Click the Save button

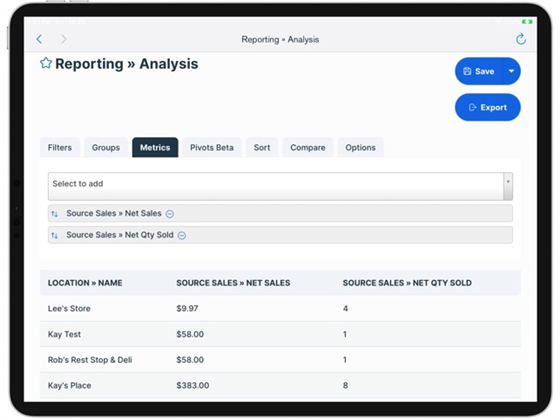click(479, 71)
